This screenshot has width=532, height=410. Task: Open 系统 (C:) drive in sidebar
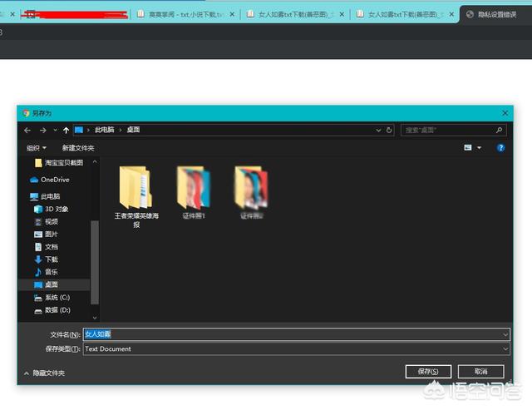pos(52,298)
